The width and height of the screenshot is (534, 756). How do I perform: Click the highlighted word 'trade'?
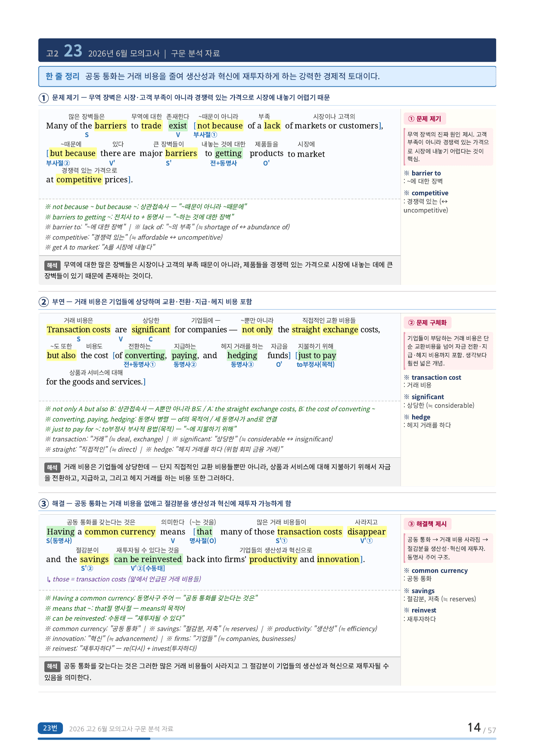(x=151, y=126)
